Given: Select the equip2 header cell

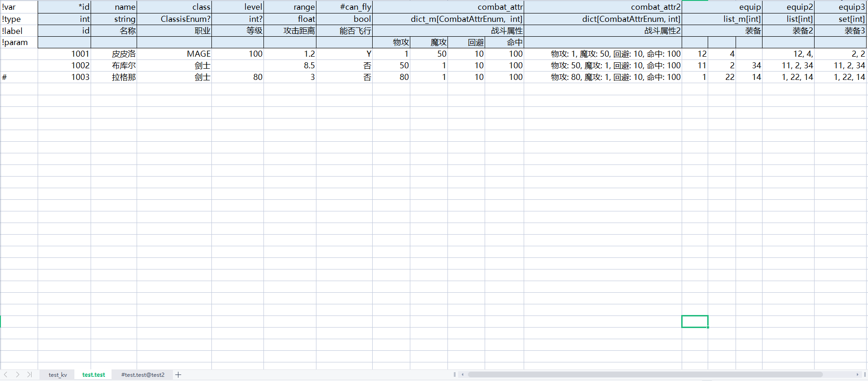Looking at the screenshot, I should click(788, 7).
